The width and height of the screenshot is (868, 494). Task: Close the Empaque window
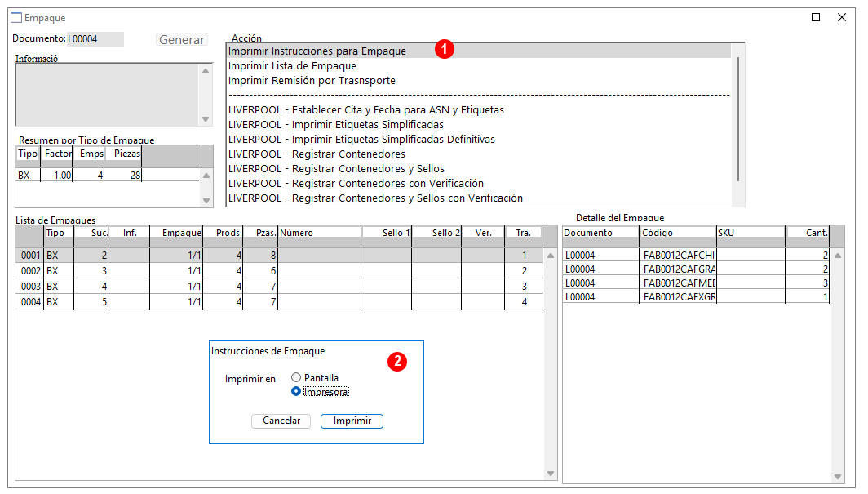(x=841, y=17)
